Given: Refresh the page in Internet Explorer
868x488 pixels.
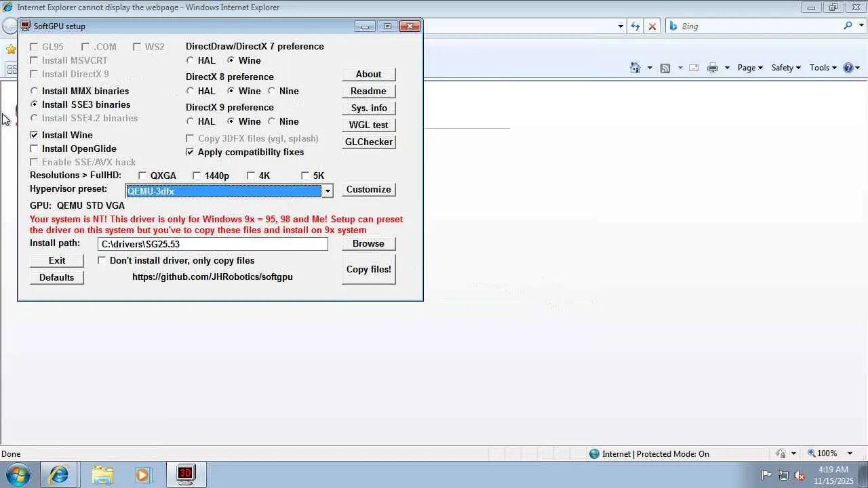Looking at the screenshot, I should [635, 26].
